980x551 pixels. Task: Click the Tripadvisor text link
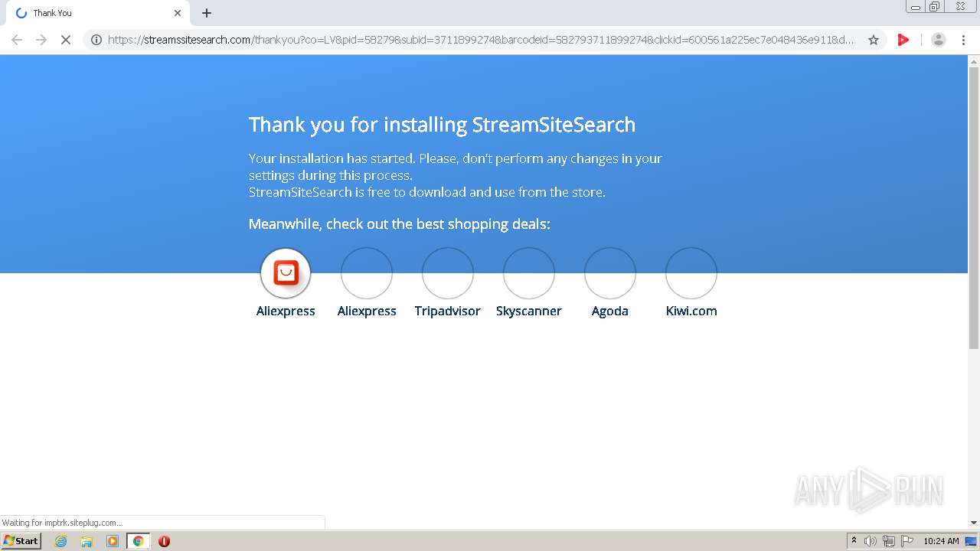coord(448,311)
